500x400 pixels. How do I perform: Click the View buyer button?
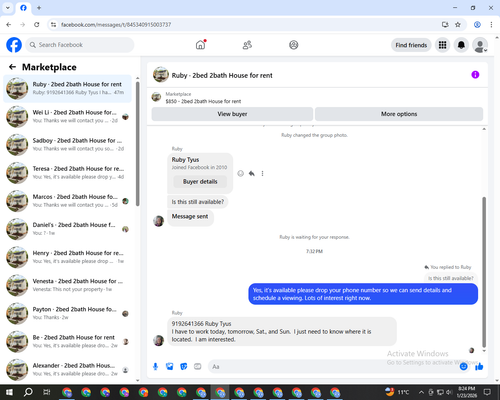pyautogui.click(x=232, y=114)
